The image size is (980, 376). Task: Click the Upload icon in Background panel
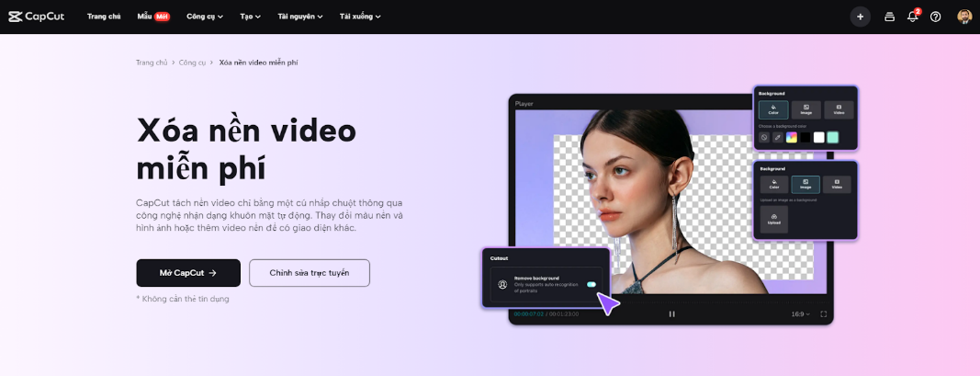[x=773, y=219]
